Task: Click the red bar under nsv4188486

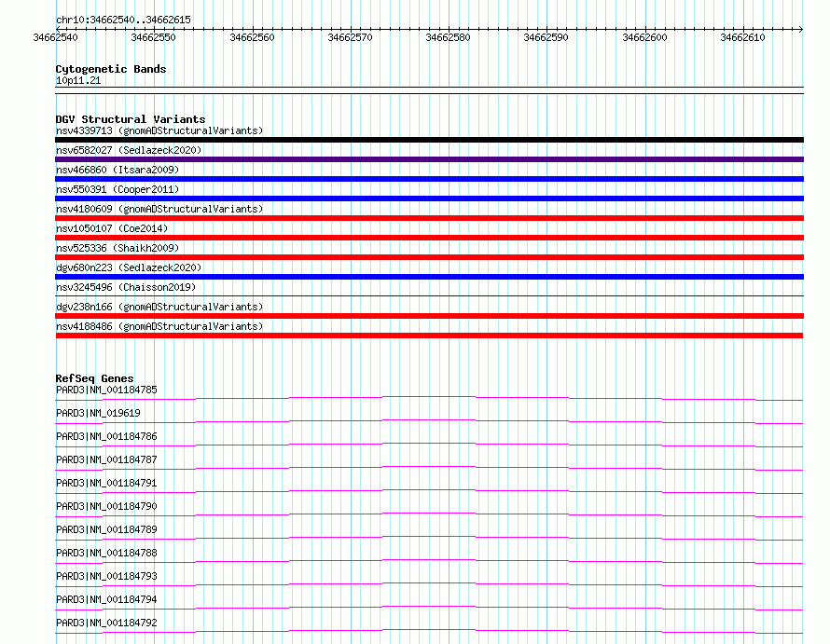Action: coord(429,336)
